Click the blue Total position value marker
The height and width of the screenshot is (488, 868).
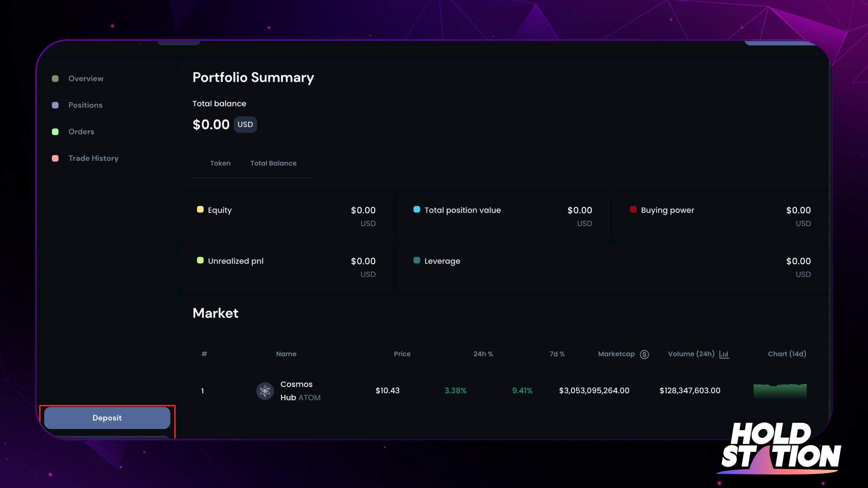417,209
